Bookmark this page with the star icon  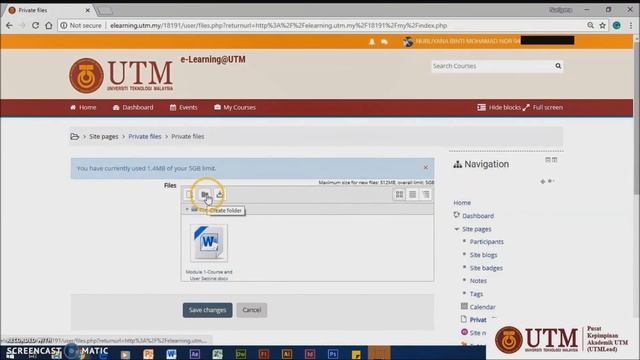pyautogui.click(x=602, y=25)
